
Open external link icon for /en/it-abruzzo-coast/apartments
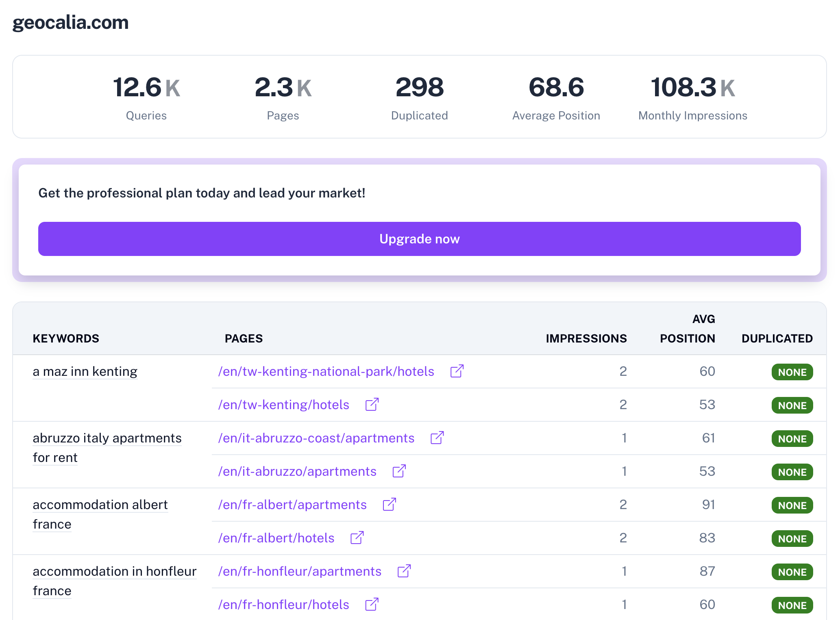(437, 438)
